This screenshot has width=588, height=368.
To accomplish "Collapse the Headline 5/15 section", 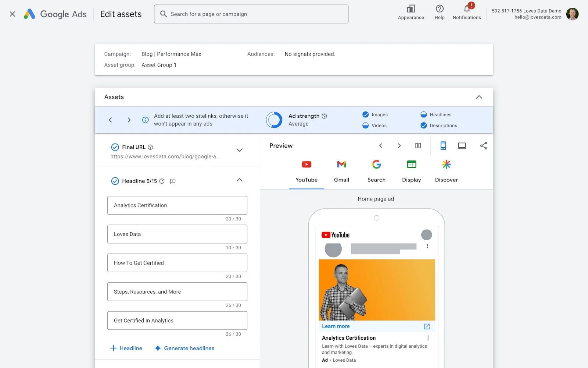I will 239,180.
